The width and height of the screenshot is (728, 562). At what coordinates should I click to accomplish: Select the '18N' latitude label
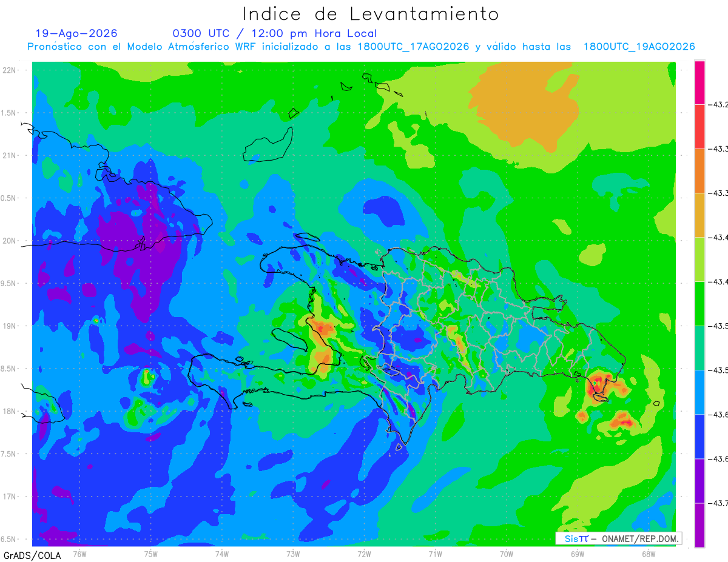[10, 412]
